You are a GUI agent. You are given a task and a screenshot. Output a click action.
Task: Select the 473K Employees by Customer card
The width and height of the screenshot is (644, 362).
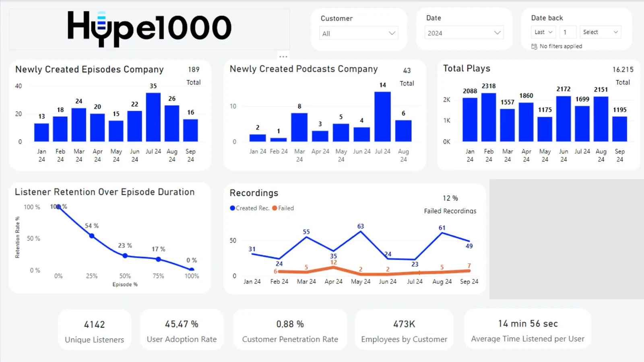pyautogui.click(x=404, y=330)
